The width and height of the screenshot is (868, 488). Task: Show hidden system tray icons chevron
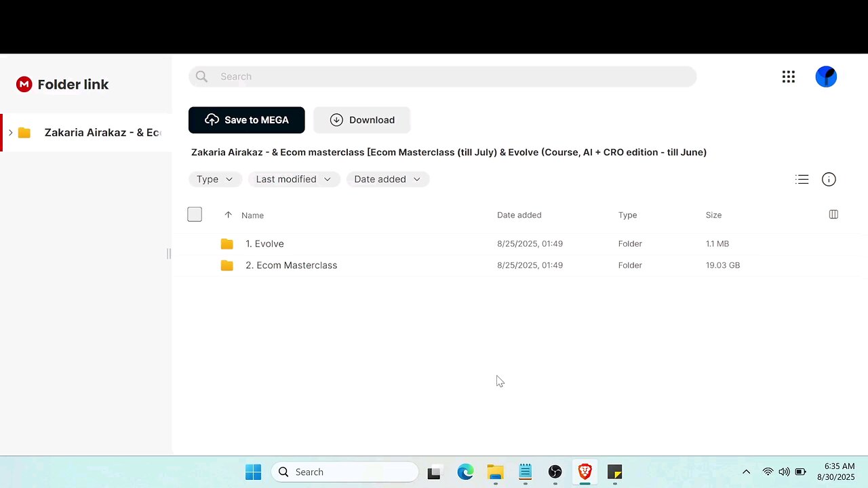tap(747, 472)
